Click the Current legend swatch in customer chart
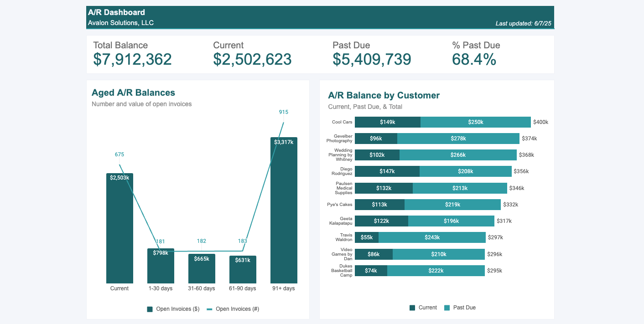This screenshot has height=324, width=644. pos(412,308)
